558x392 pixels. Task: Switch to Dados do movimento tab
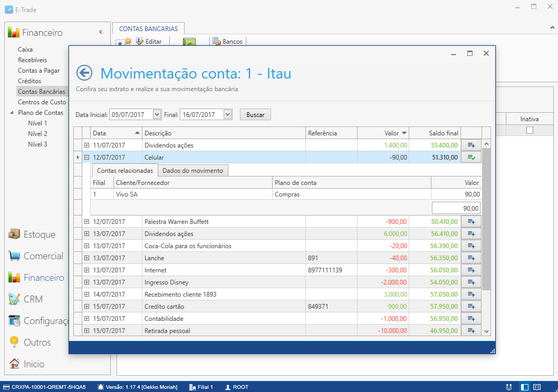(x=193, y=170)
